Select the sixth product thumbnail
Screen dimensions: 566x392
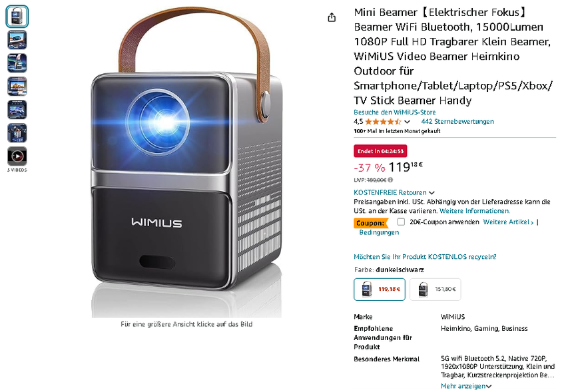pos(17,132)
